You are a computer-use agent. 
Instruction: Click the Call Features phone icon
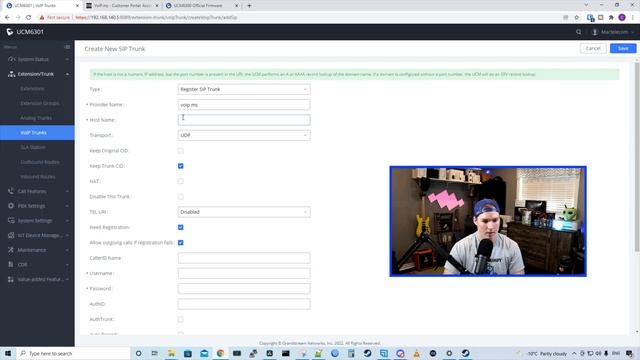pos(11,191)
